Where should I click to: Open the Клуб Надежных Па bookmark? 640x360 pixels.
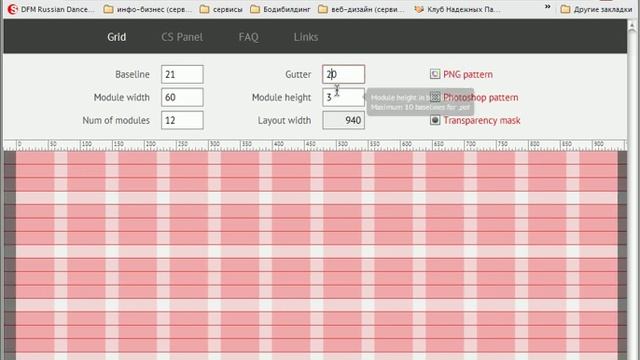(457, 9)
